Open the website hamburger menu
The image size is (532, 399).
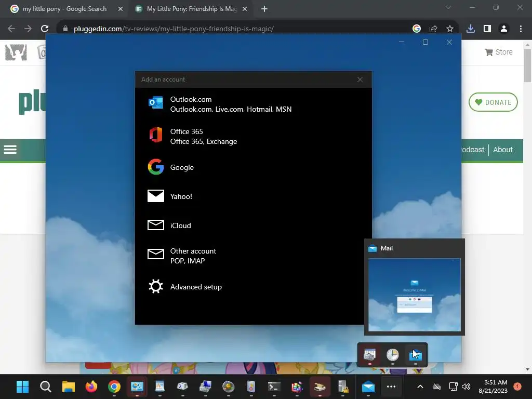(10, 149)
